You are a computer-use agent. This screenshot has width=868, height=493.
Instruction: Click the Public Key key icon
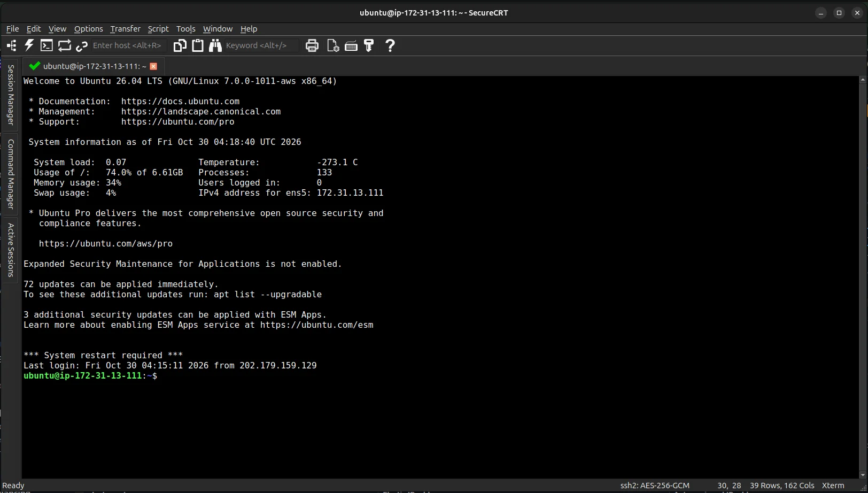pyautogui.click(x=369, y=46)
